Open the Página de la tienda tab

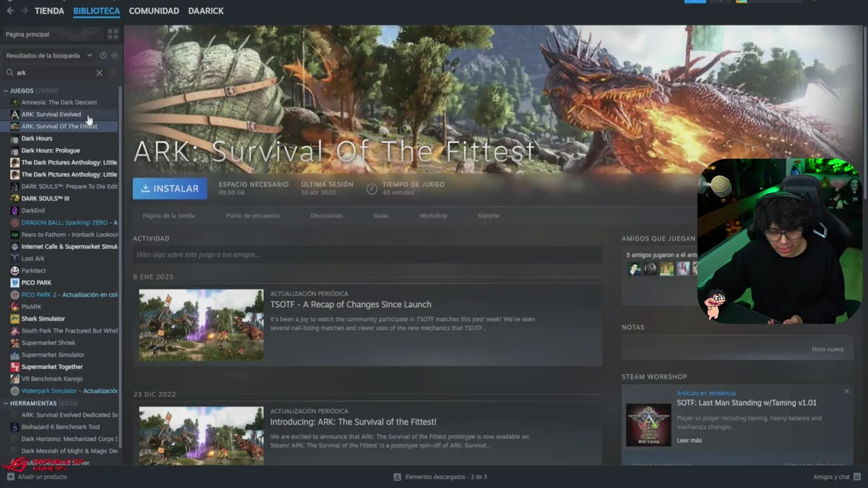[169, 216]
